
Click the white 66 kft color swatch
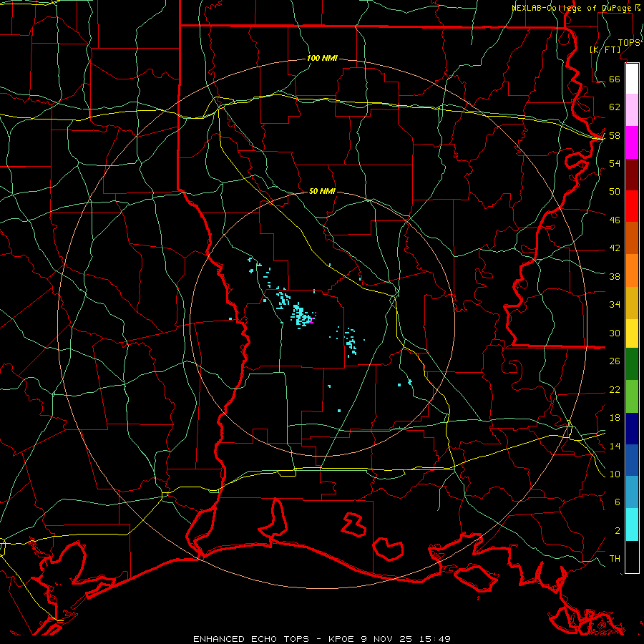(x=632, y=79)
